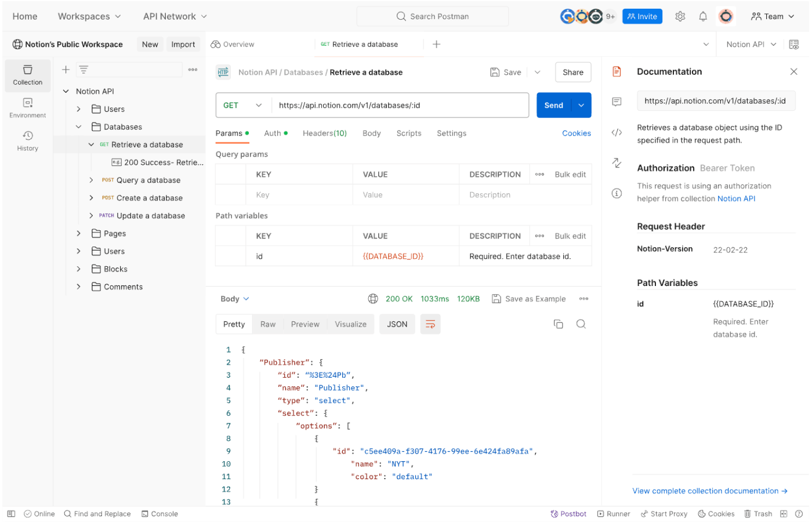This screenshot has width=812, height=525.
Task: Click the user avatar in the header
Action: tap(726, 16)
